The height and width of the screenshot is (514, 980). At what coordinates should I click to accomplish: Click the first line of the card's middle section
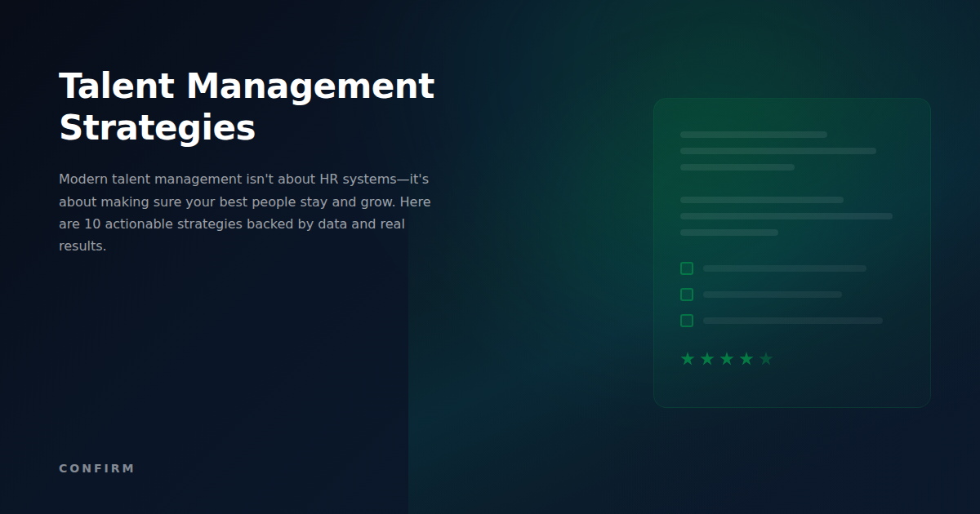761,199
